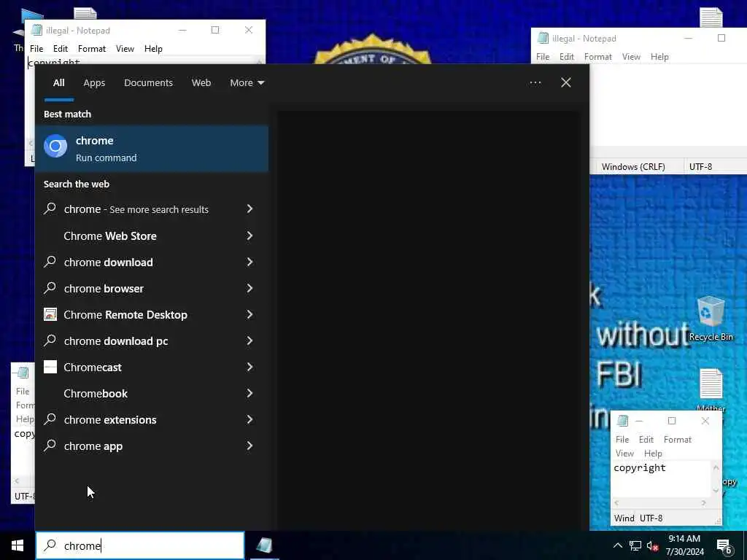Click the taskbar search box containing chrome

pos(140,545)
